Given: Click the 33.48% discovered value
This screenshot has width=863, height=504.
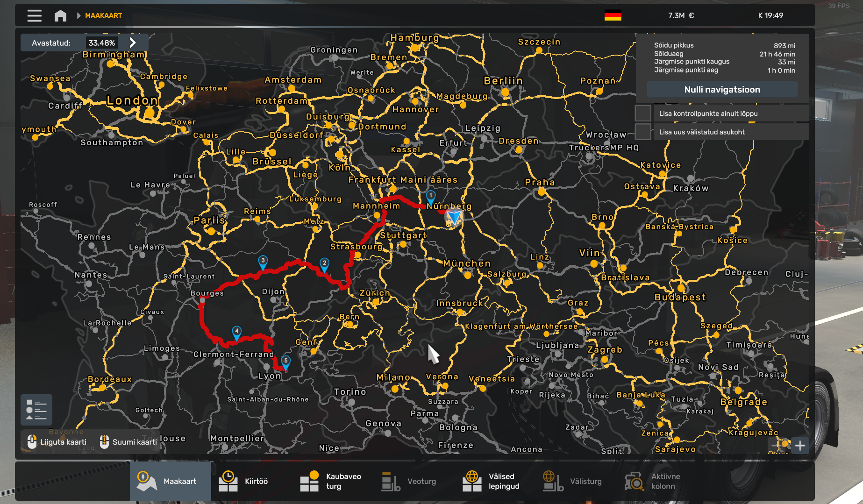Looking at the screenshot, I should (101, 43).
